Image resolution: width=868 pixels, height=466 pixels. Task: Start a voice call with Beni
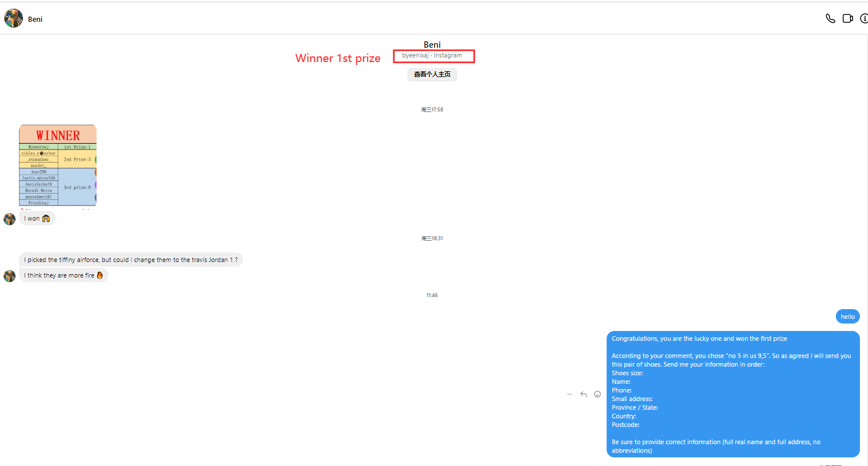830,18
